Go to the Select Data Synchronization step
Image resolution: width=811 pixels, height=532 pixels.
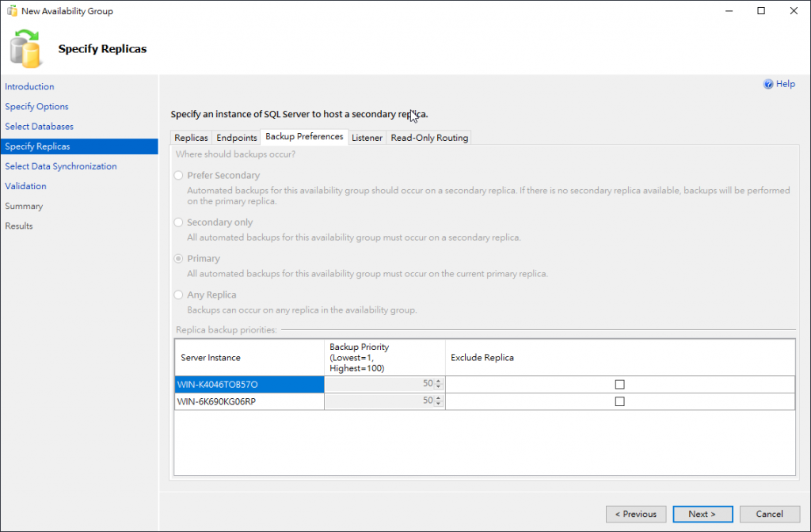pyautogui.click(x=60, y=166)
